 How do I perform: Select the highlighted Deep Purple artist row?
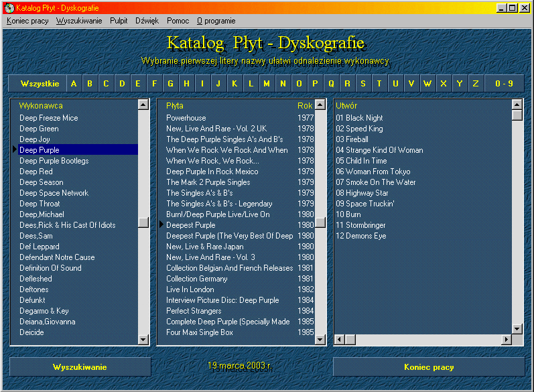coord(78,150)
